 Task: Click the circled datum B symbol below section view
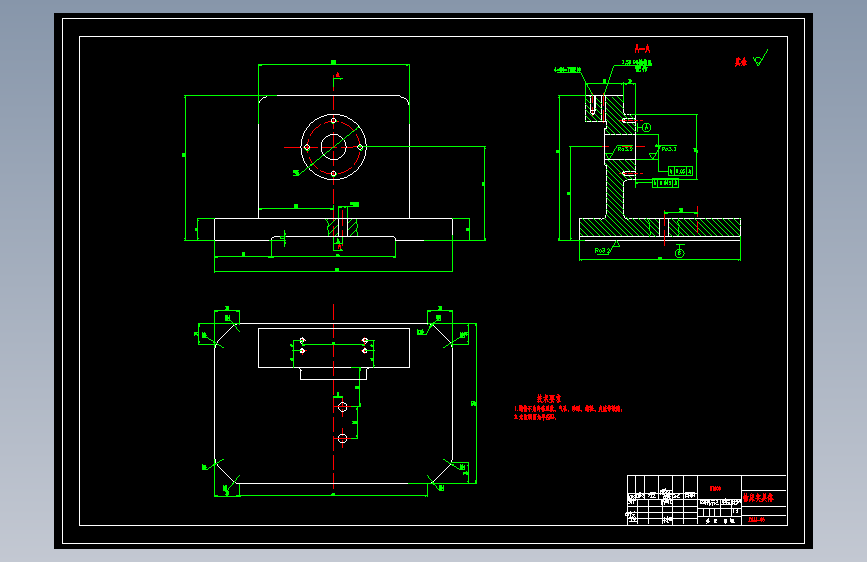coord(680,253)
